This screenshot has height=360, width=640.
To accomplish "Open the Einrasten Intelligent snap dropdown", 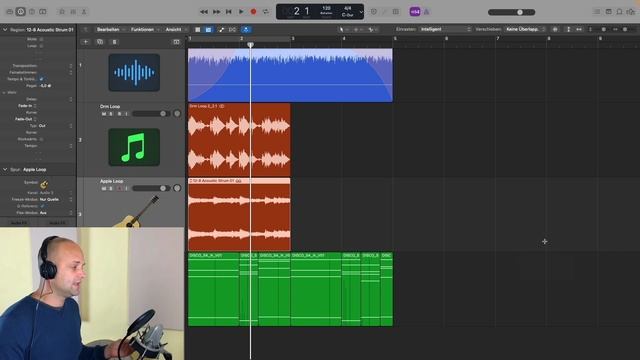I will (445, 29).
